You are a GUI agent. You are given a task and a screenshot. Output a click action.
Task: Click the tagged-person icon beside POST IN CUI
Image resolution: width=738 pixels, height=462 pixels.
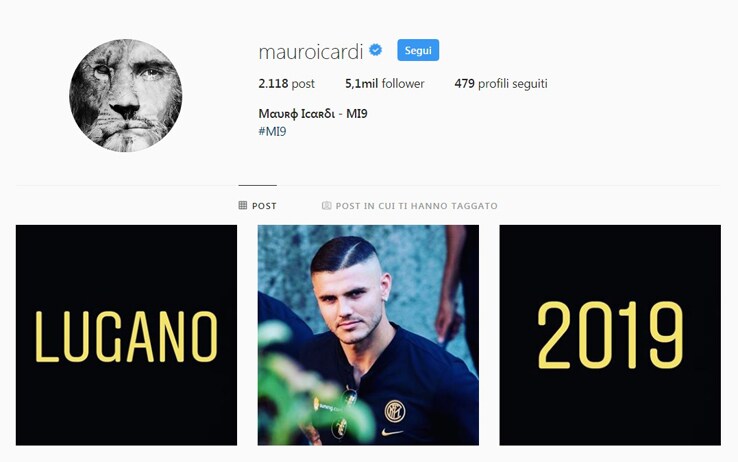(327, 205)
